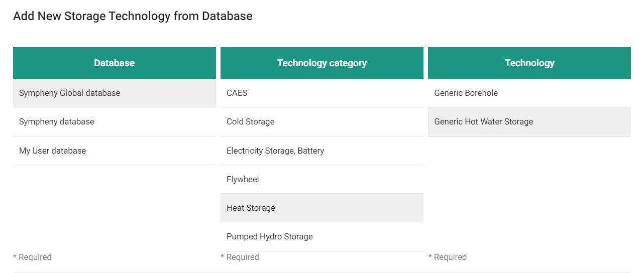Click the Add New Storage Technology title
The height and width of the screenshot is (273, 644).
point(133,16)
